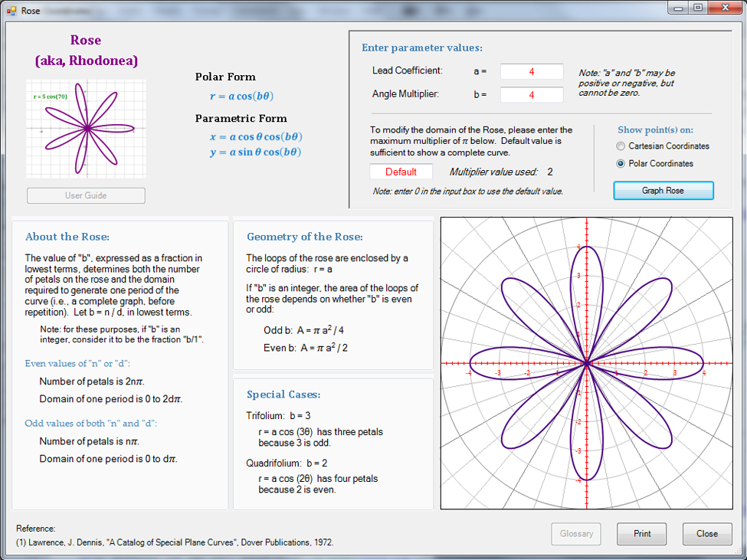Select the Cartesian Coordinates option
The image size is (747, 560).
[621, 146]
